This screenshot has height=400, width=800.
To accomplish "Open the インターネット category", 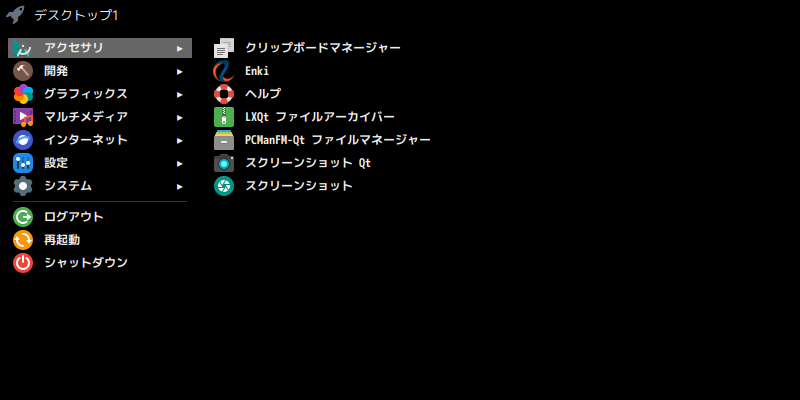I will coord(100,140).
